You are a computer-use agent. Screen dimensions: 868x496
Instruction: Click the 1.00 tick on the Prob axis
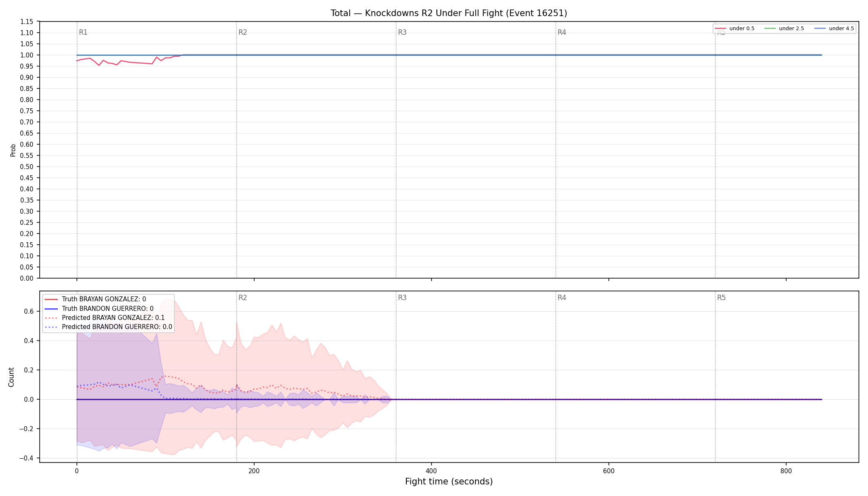coord(27,55)
